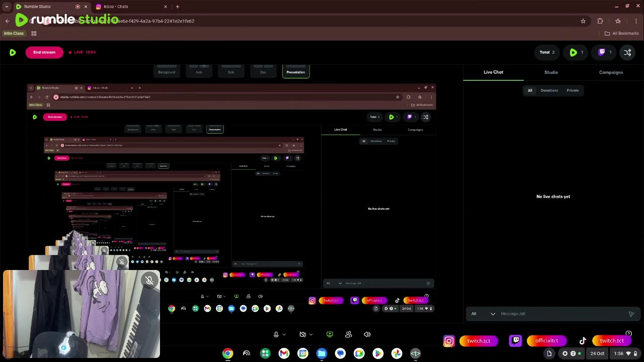Open the All Bookmarks folder
644x362 pixels.
tap(622, 33)
